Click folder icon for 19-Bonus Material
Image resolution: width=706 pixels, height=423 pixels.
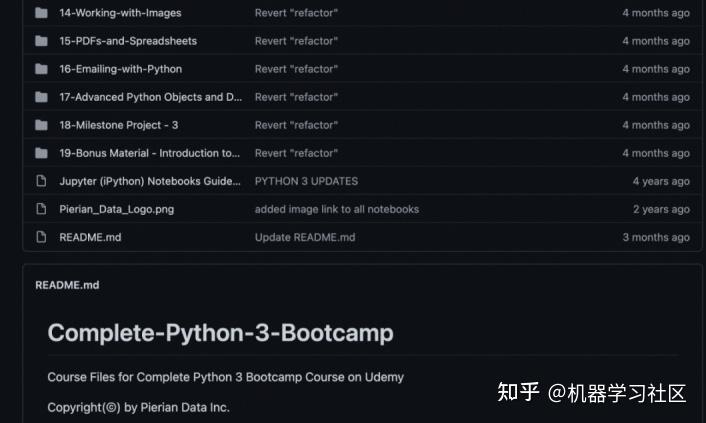pos(41,153)
